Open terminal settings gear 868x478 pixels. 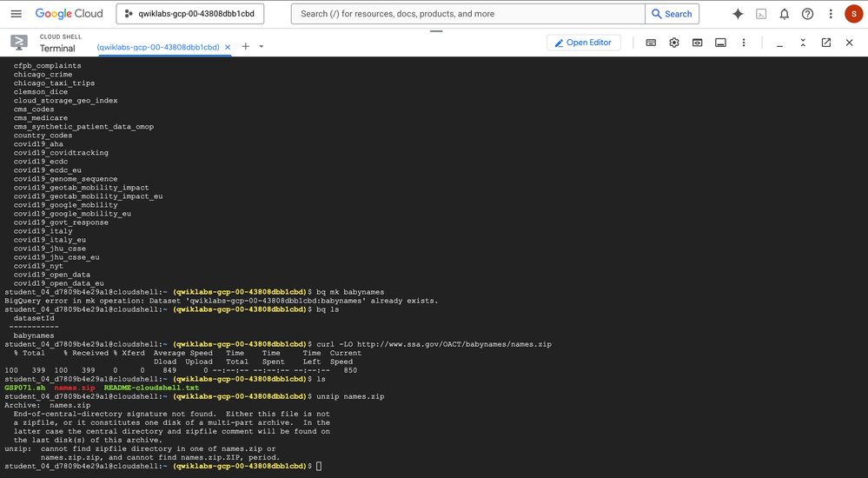(673, 43)
